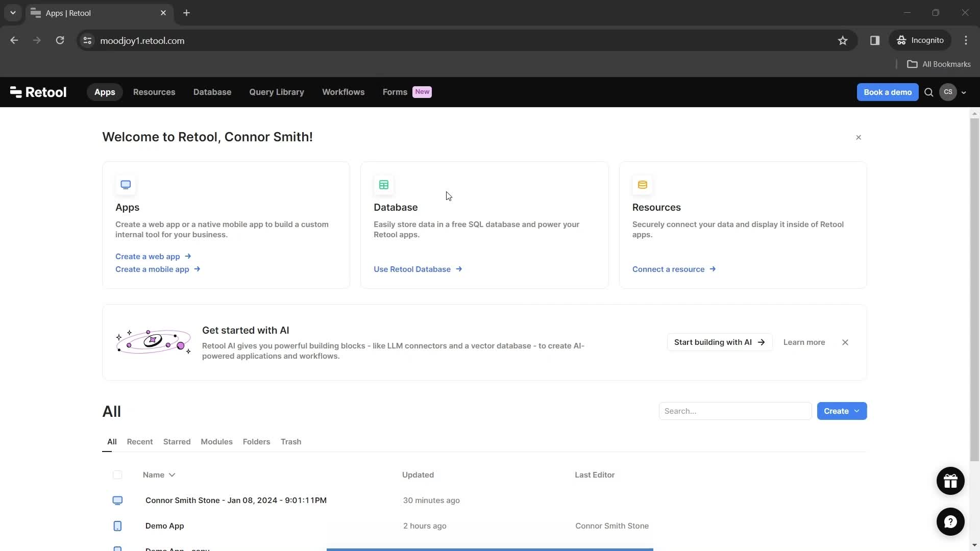Select the Starred tab
This screenshot has width=980, height=551.
click(177, 441)
